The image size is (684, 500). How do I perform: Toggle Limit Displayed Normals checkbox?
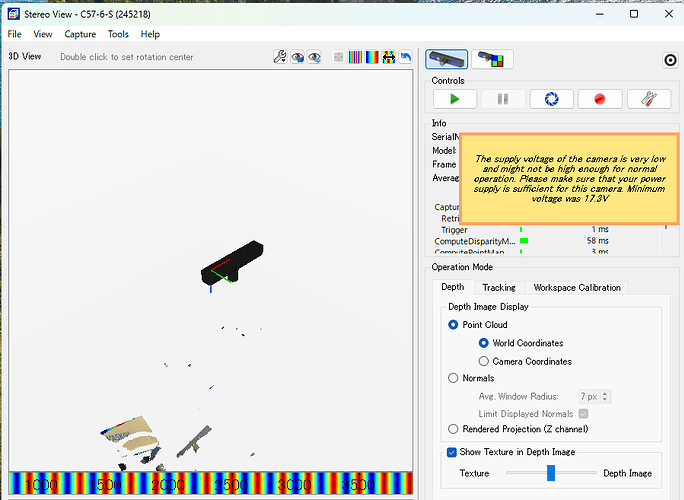pyautogui.click(x=583, y=414)
